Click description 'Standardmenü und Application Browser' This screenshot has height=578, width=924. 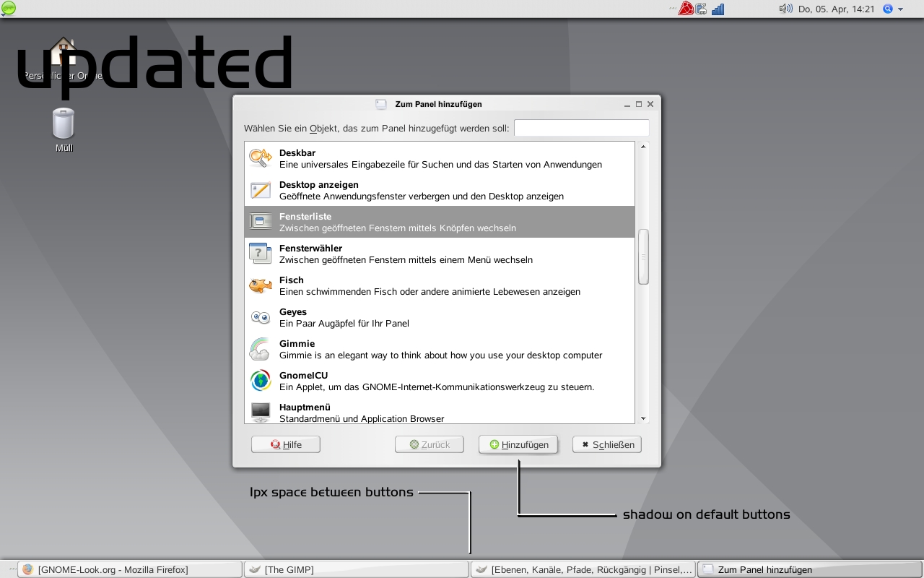[x=362, y=419]
